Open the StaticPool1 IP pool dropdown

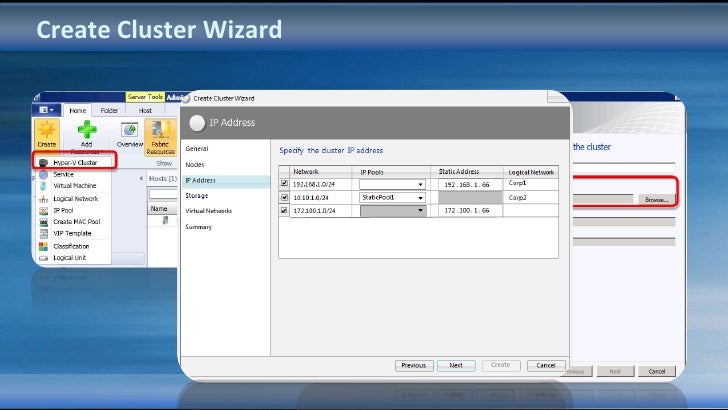[x=420, y=197]
